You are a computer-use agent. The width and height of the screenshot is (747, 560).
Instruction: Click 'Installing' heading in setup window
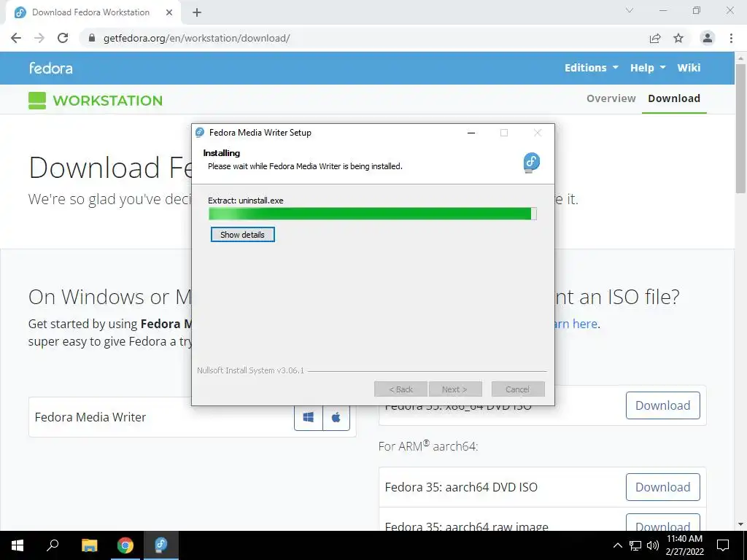click(222, 153)
